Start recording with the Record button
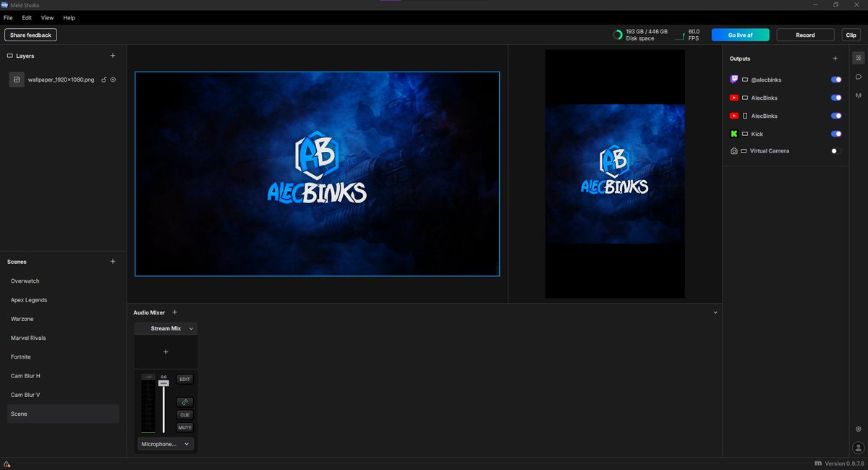The image size is (868, 470). [x=805, y=35]
